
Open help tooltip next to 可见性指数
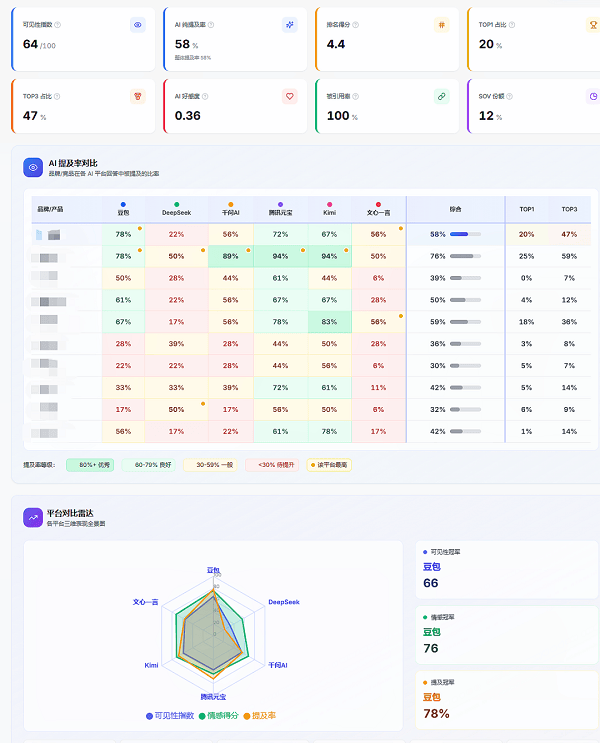tap(57, 25)
